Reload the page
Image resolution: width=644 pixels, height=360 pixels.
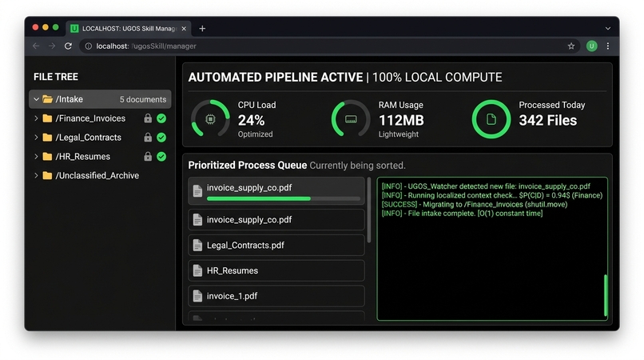click(x=68, y=46)
